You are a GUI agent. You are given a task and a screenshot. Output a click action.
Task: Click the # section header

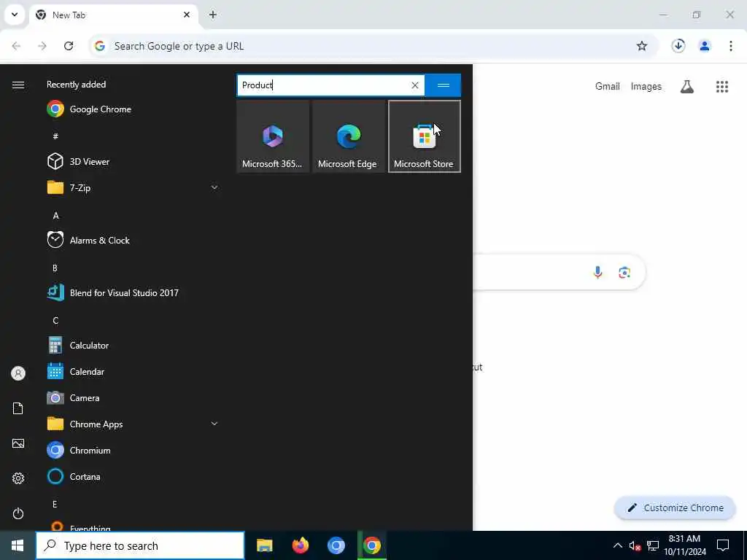point(55,136)
